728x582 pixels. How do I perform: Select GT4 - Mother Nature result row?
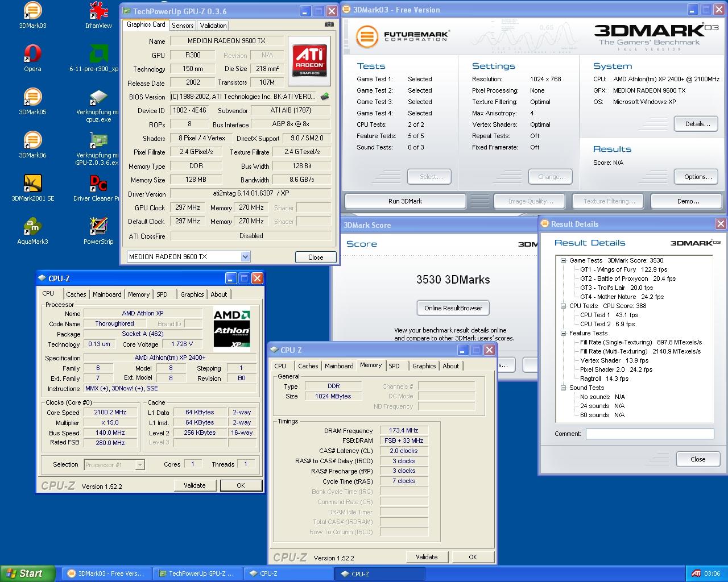pos(622,297)
